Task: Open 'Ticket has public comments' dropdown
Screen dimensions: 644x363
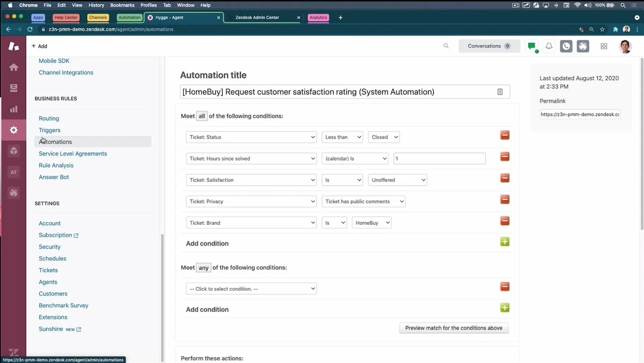Action: pos(364,201)
